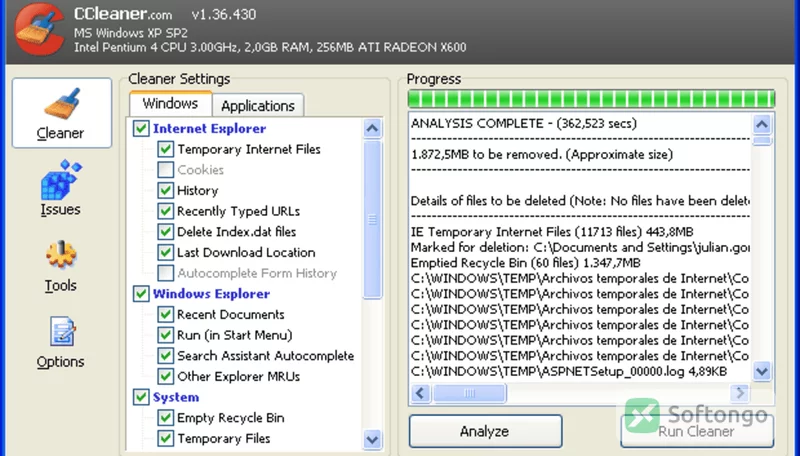Uncheck Recent Documents

point(165,314)
